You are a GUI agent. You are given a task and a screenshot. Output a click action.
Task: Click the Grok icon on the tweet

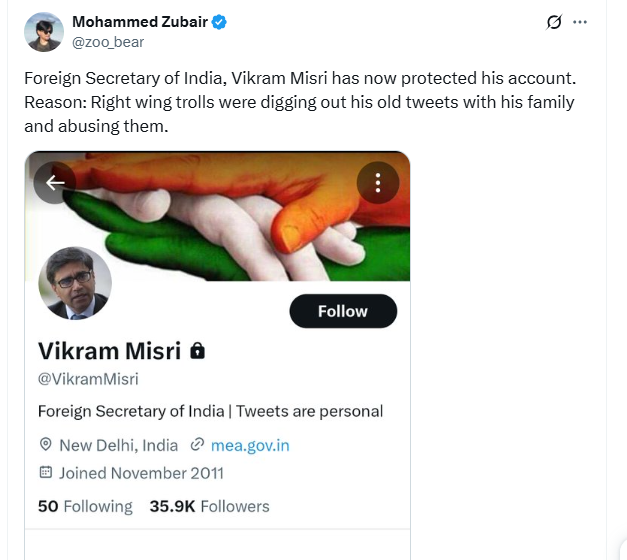coord(554,22)
